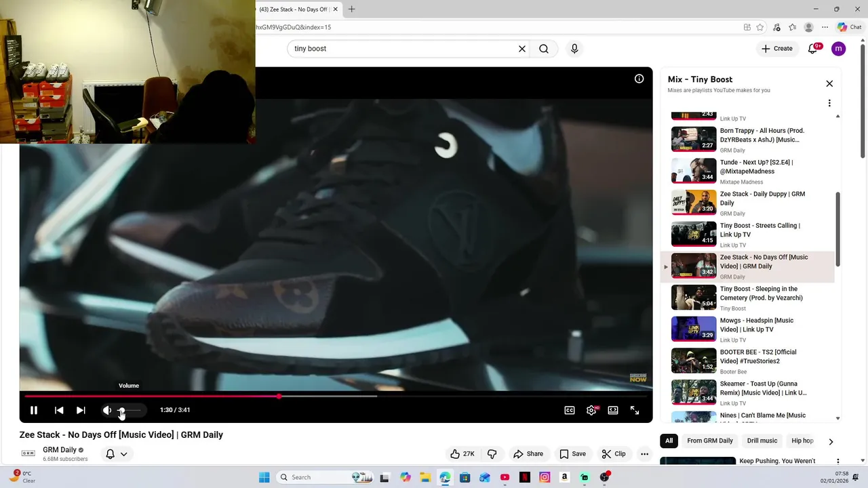Open video info card icon
The image size is (868, 488).
tap(639, 79)
